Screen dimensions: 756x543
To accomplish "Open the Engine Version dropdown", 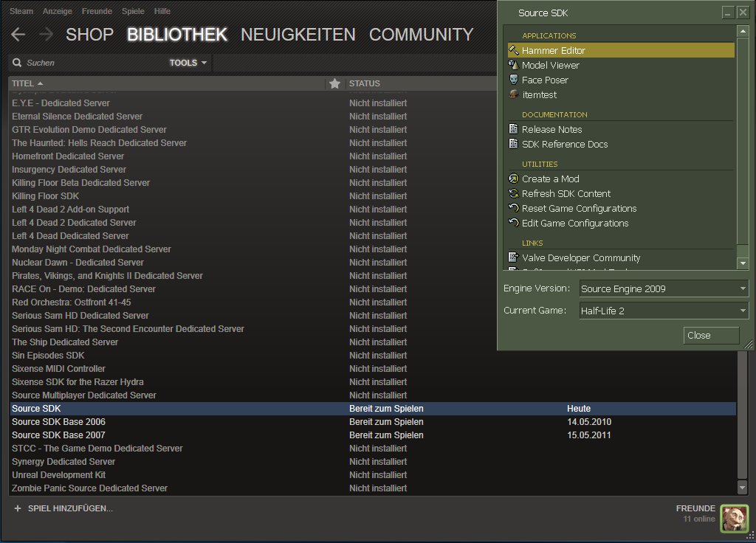I will point(664,288).
